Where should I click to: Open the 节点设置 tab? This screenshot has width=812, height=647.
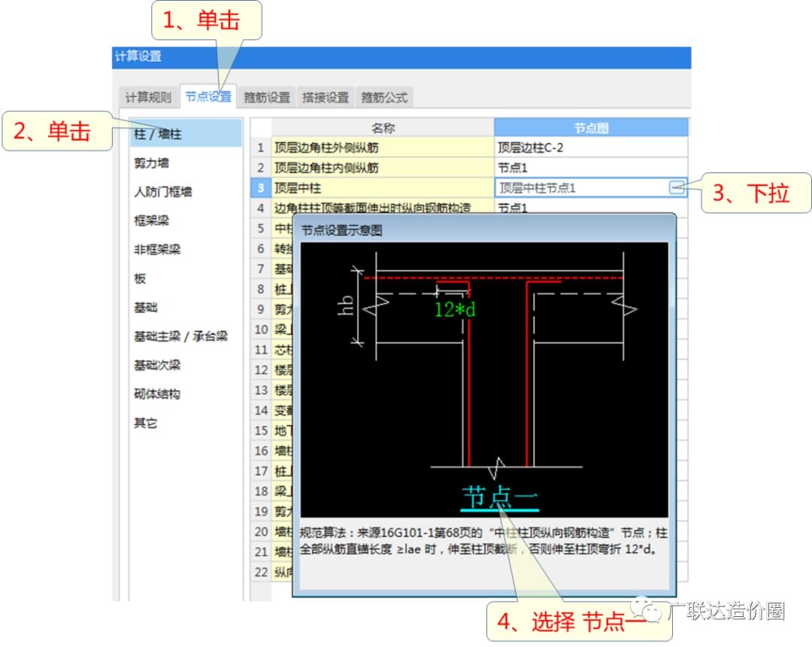tap(208, 97)
